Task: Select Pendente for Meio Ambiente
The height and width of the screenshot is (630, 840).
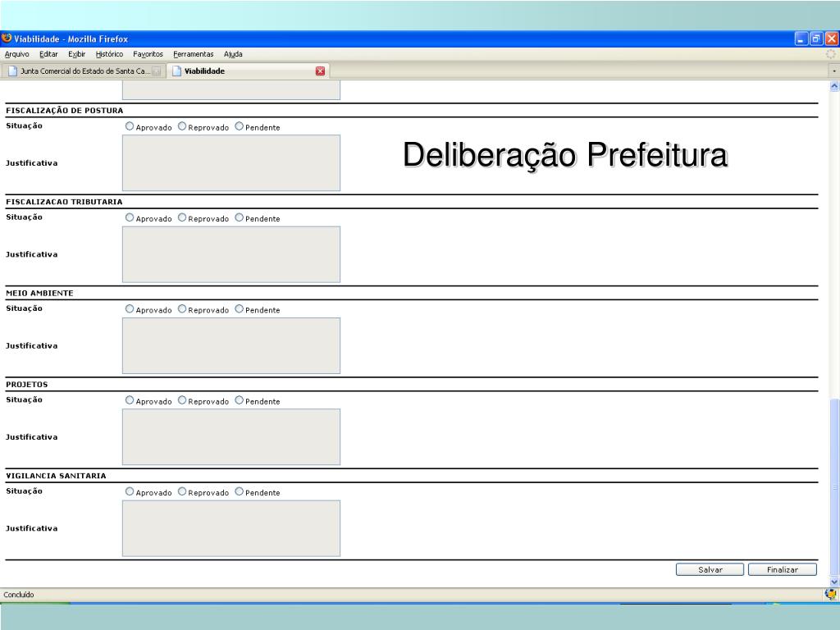Action: (240, 309)
